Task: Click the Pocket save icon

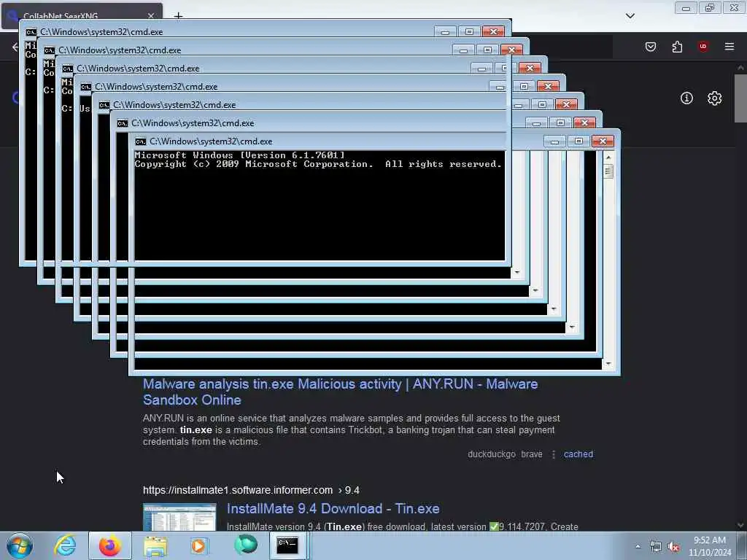Action: pos(651,46)
